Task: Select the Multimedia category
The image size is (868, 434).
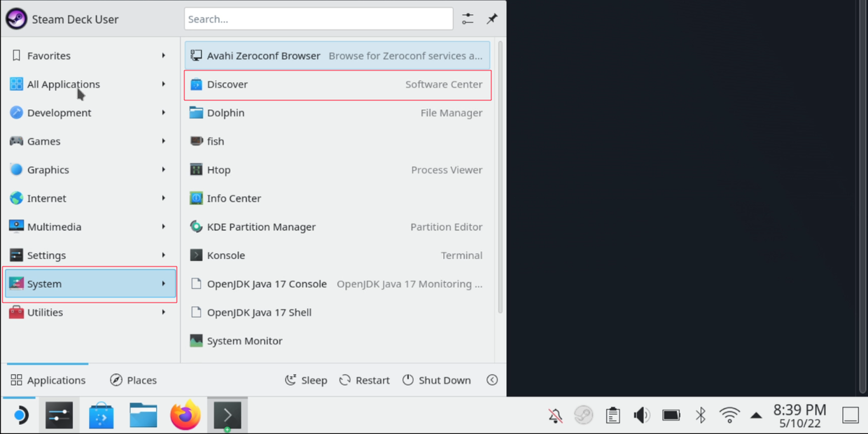Action: click(x=90, y=227)
